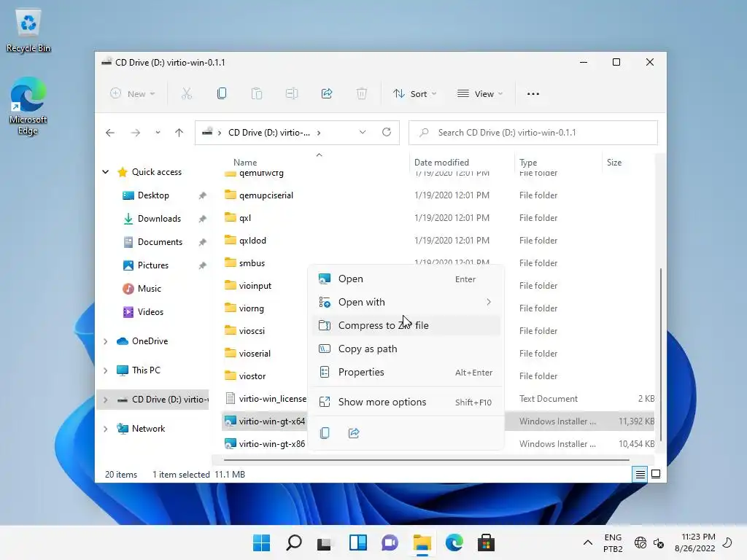Open the View dropdown

click(480, 94)
